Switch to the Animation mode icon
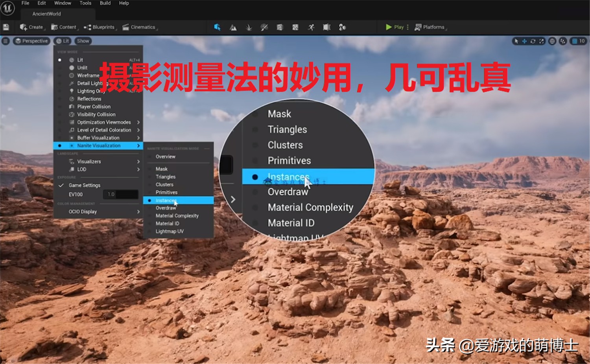This screenshot has height=364, width=590. click(311, 27)
